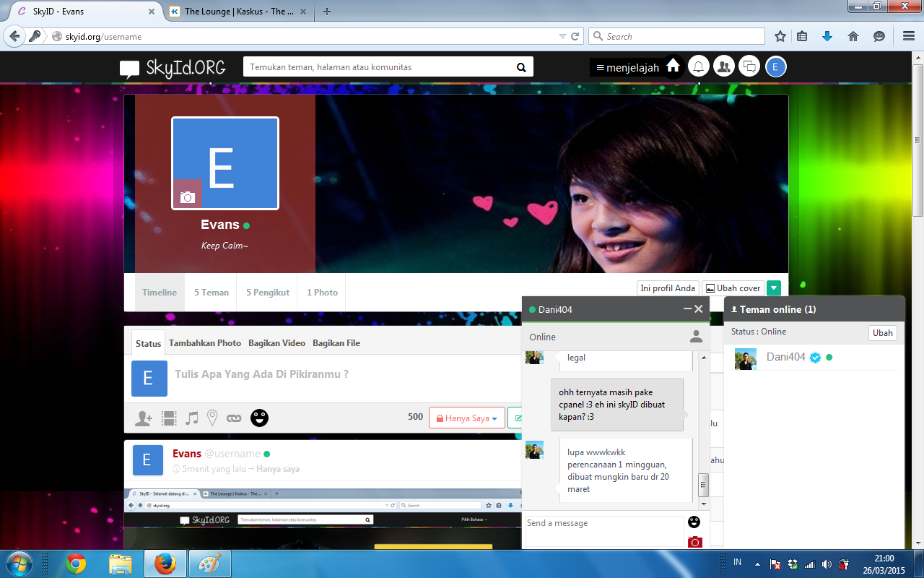Open the messages chat icon
924x578 pixels.
click(750, 66)
